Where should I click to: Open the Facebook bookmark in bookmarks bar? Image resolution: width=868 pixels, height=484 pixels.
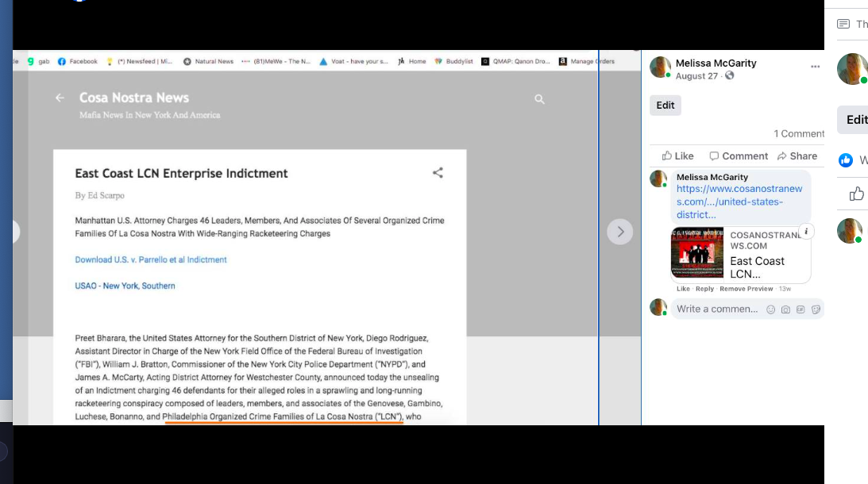coord(78,61)
